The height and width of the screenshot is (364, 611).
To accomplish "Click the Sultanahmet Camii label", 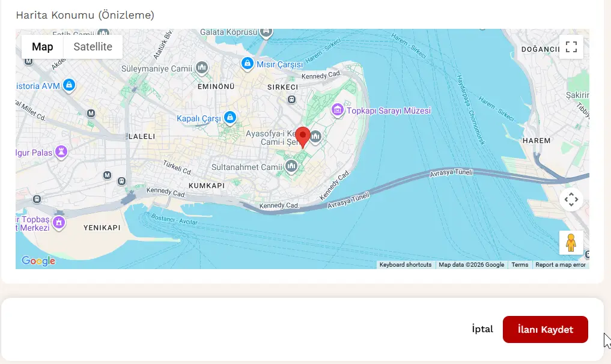I will 247,167.
